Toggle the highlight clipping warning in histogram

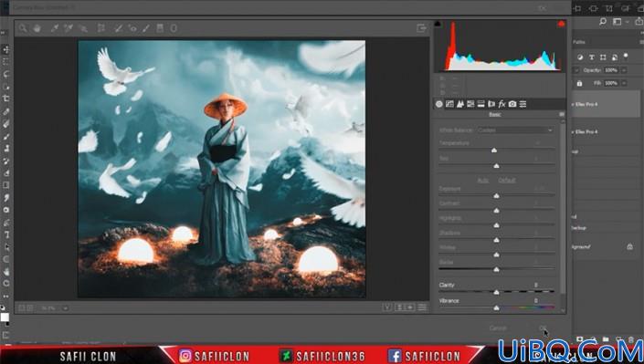click(561, 24)
